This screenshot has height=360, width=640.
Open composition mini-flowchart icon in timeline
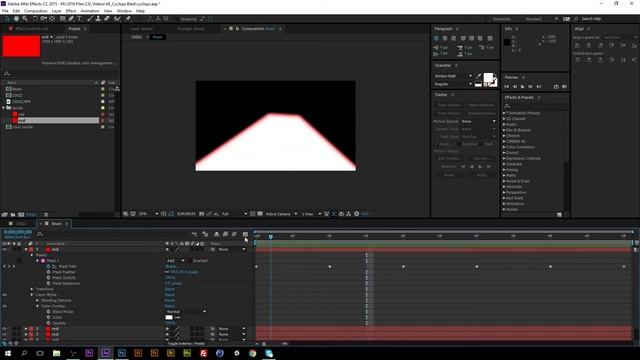point(194,234)
